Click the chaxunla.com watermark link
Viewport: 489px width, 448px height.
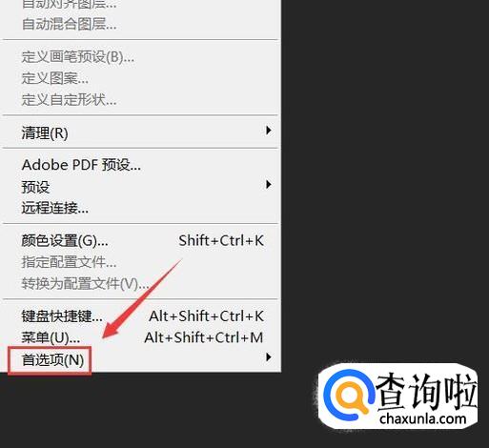click(x=422, y=418)
